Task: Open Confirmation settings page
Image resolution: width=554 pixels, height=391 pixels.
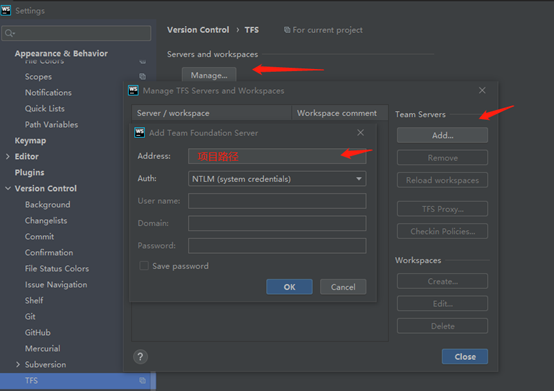Action: point(49,253)
